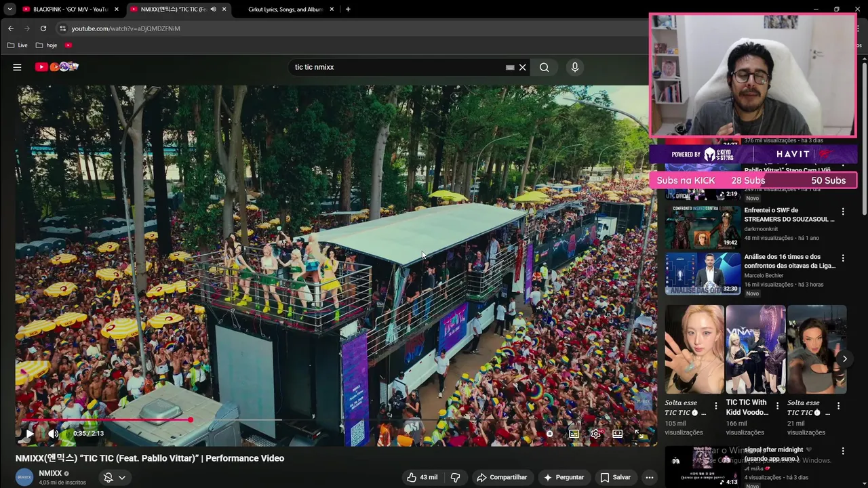Screen dimensions: 868x488
Task: Open options for the Solta esse short with 21 mil views
Action: click(838, 406)
